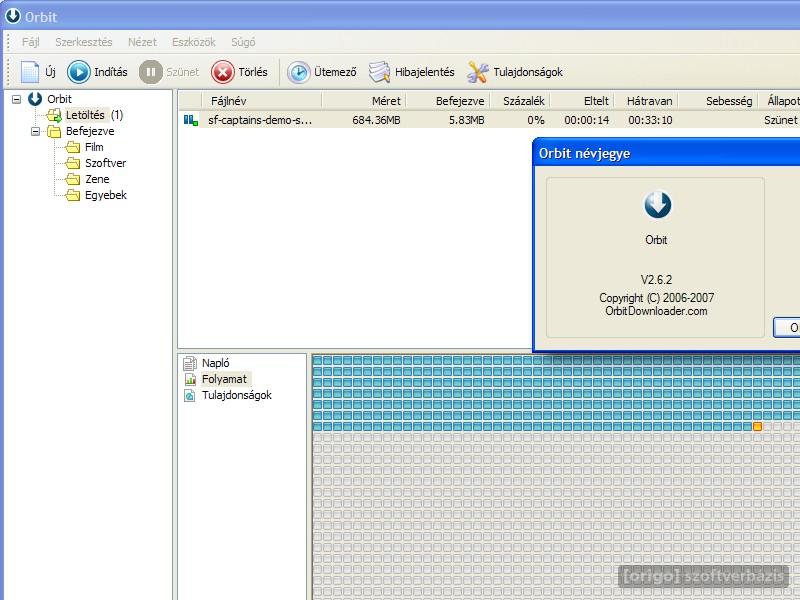Switch to the bottom panel Tulajdonságok view
The width and height of the screenshot is (800, 600).
point(237,395)
